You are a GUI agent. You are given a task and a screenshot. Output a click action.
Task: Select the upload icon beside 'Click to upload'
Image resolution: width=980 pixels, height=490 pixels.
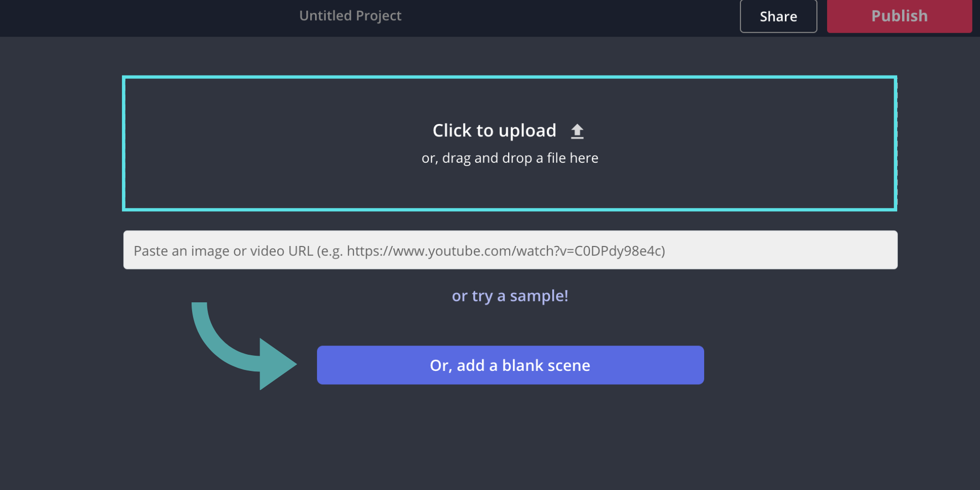[x=577, y=131]
